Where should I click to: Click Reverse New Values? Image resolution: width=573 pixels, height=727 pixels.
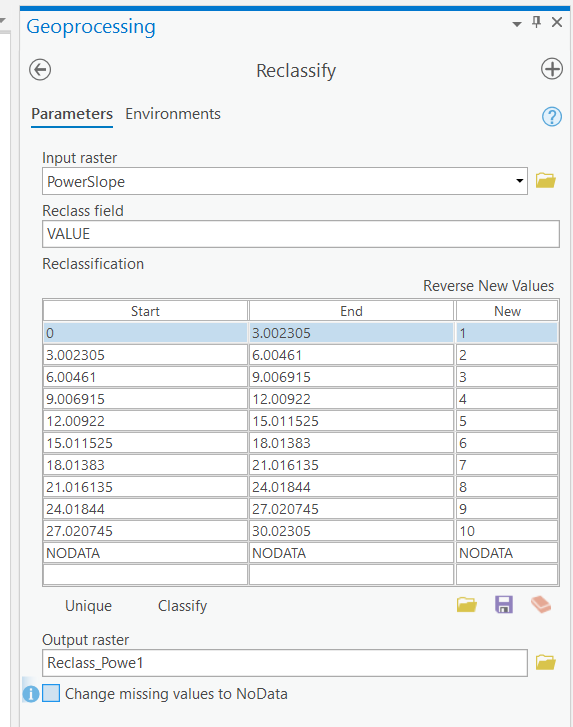pos(489,286)
